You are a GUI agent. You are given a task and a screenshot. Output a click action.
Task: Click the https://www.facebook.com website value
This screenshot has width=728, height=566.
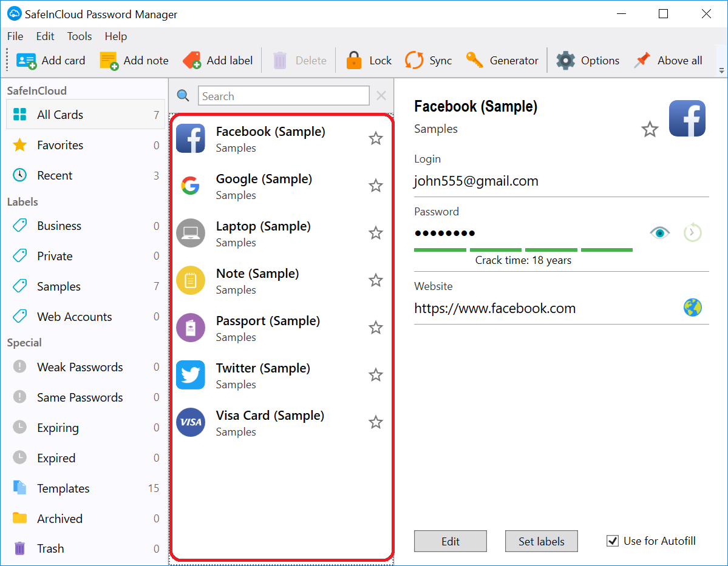point(494,309)
